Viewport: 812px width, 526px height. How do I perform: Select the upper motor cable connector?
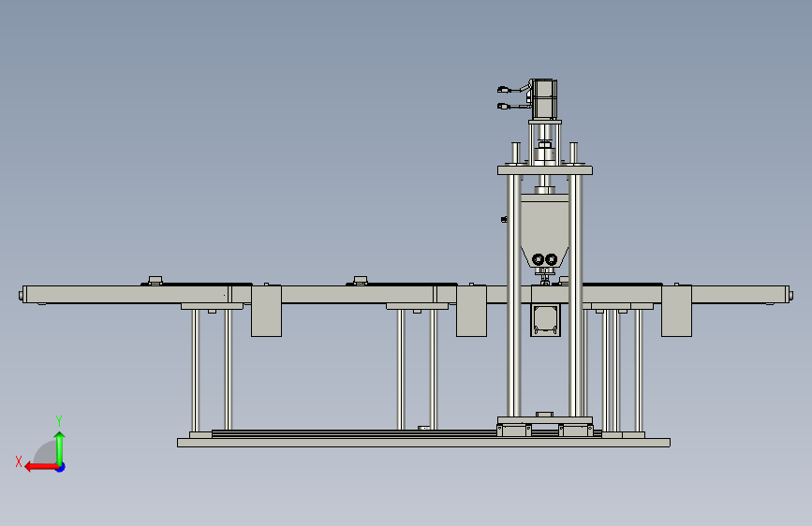point(502,90)
